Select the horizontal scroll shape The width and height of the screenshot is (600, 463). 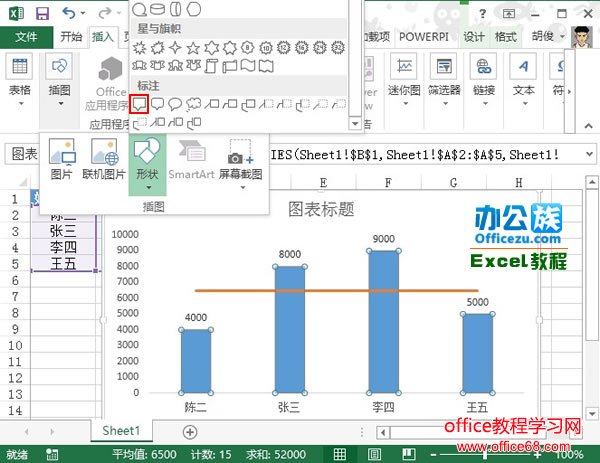(230, 66)
